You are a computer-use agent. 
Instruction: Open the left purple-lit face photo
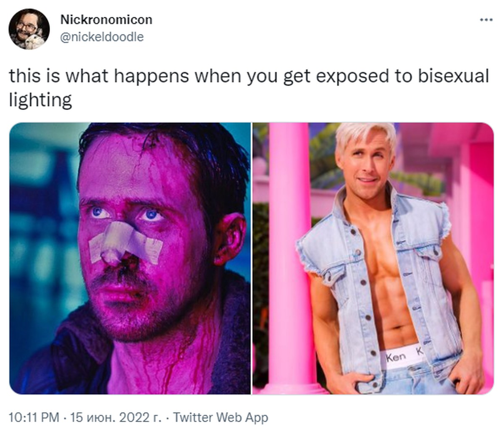pyautogui.click(x=130, y=258)
